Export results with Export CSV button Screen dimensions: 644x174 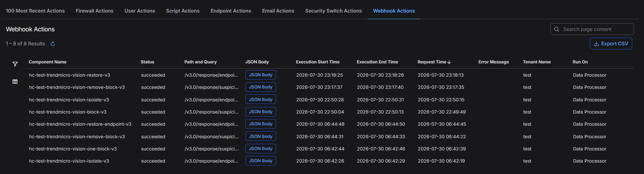coord(611,43)
